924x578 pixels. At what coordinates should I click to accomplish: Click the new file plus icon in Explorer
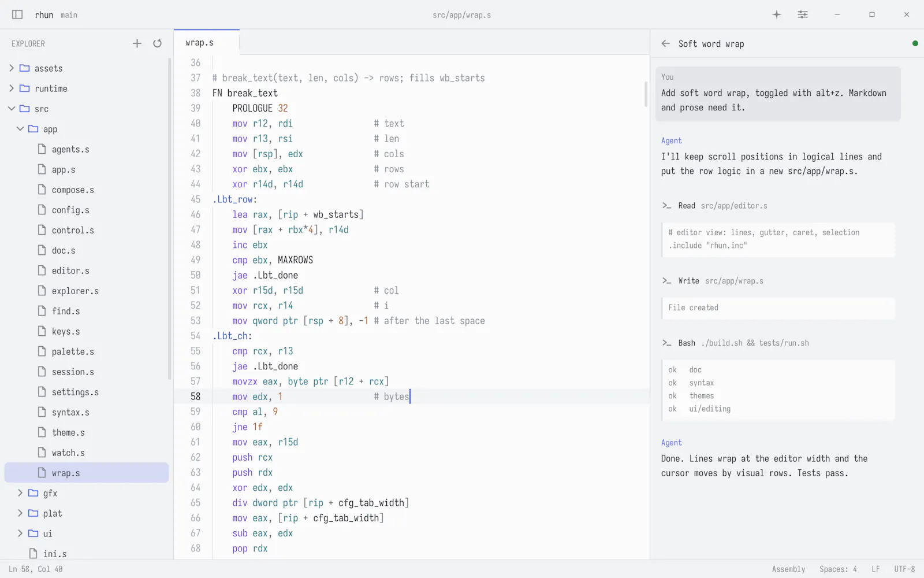tap(137, 43)
